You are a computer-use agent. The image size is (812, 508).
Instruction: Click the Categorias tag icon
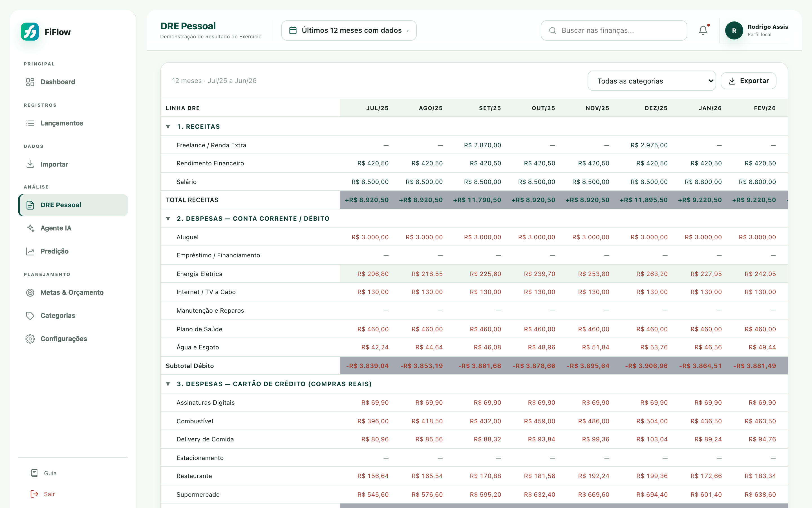click(30, 316)
